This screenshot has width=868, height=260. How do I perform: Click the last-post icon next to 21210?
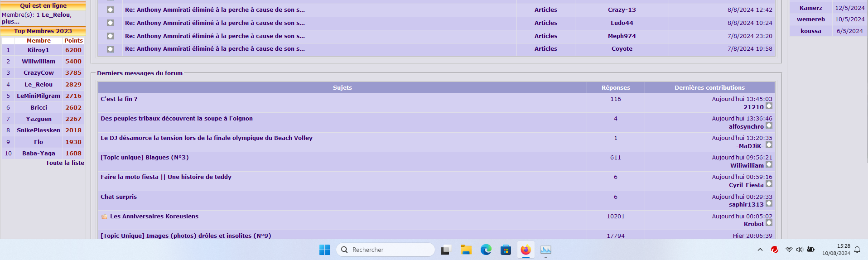769,106
